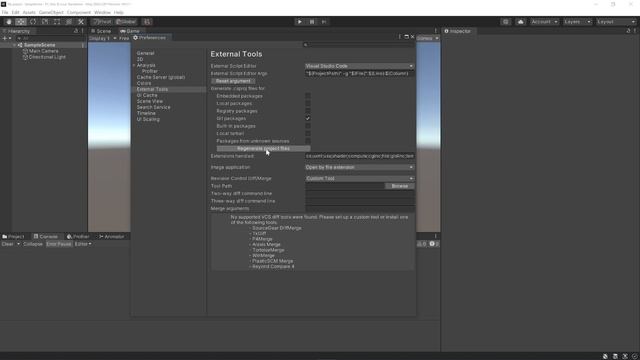The image size is (640, 360).
Task: Toggle grid snapping icon in toolbar
Action: coord(147,22)
